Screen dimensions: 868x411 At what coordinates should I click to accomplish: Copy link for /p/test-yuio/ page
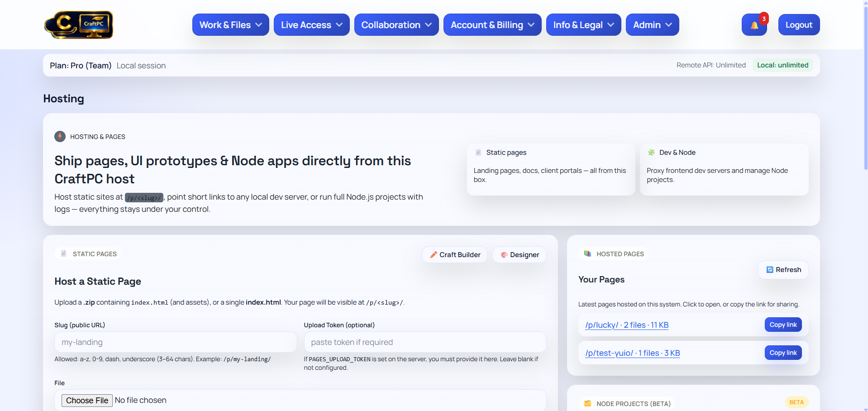783,353
